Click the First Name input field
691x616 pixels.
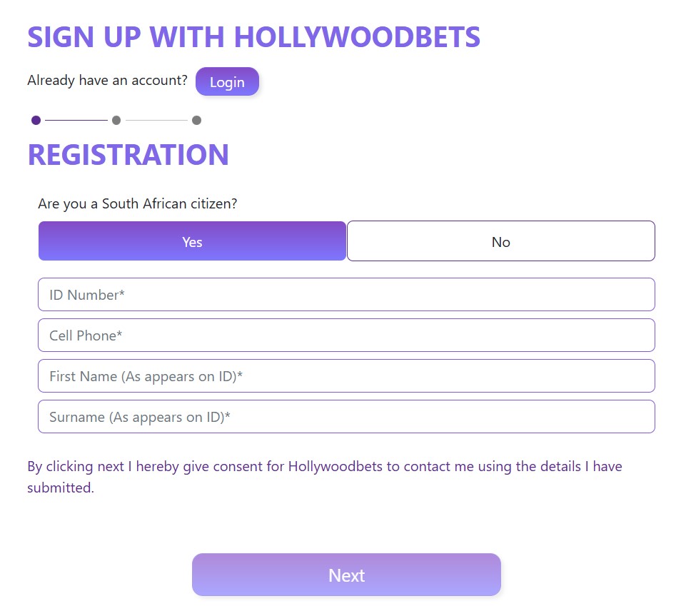point(346,375)
